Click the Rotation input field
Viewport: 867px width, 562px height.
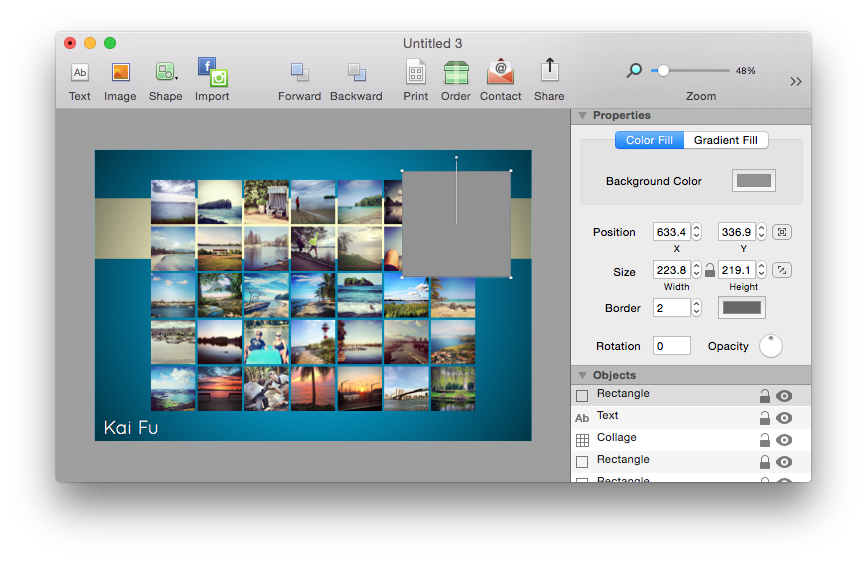[671, 346]
